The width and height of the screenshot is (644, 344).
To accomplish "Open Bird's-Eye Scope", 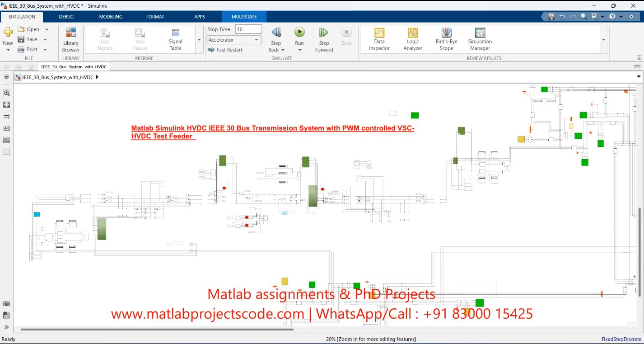I will pyautogui.click(x=446, y=40).
